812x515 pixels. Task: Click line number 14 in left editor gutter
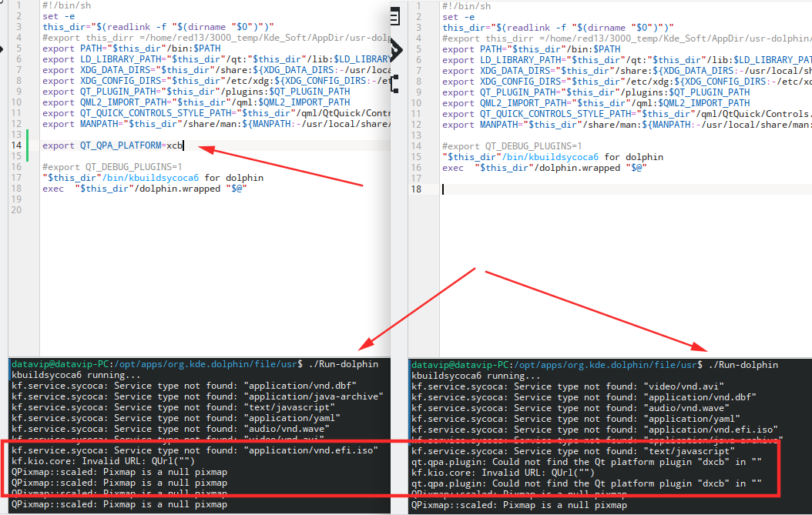pos(17,145)
